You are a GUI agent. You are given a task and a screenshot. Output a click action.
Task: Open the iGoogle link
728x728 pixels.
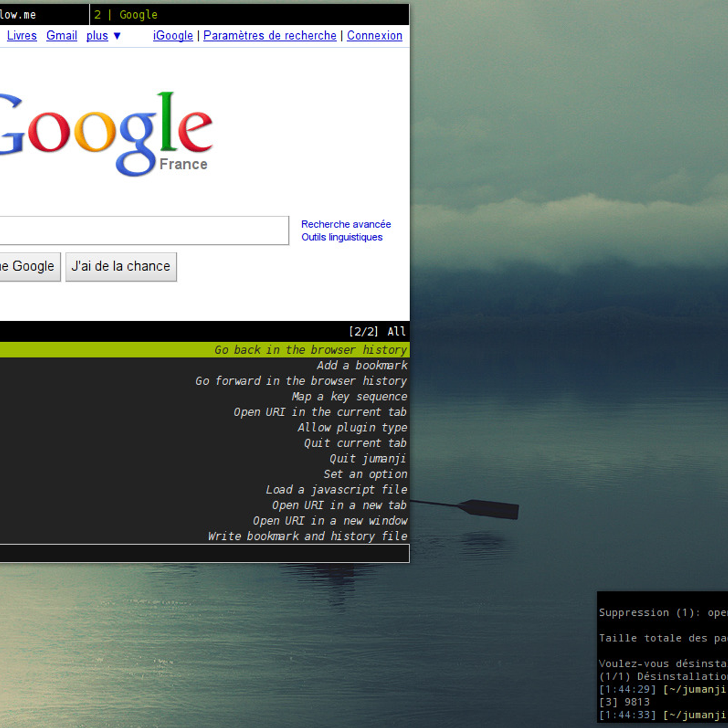click(173, 36)
